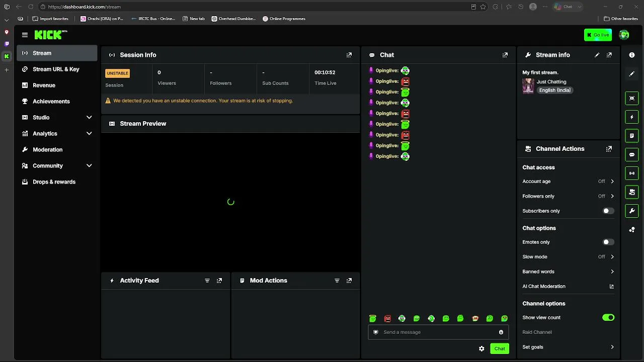This screenshot has height=362, width=644.
Task: Open the Set goals option
Action: tap(568, 347)
